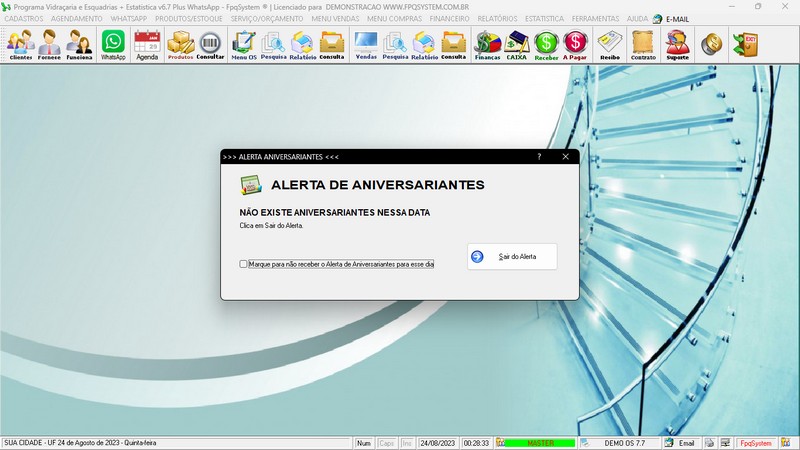Open the Menu OS icon
800x450 pixels.
244,45
